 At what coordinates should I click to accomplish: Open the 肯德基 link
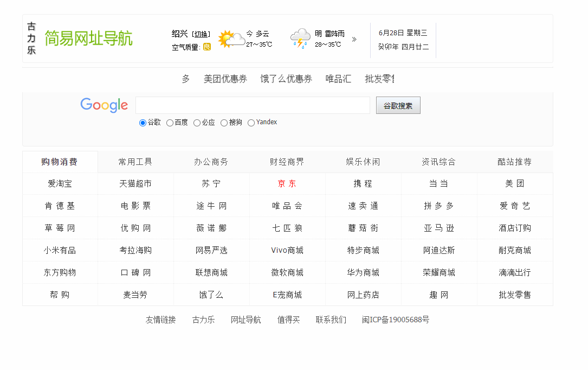(x=60, y=206)
